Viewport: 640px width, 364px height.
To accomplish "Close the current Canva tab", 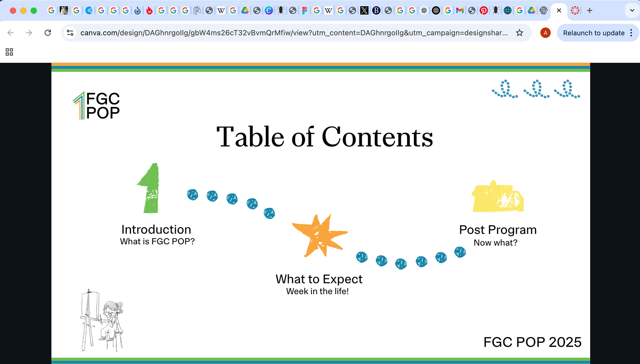I will [559, 11].
